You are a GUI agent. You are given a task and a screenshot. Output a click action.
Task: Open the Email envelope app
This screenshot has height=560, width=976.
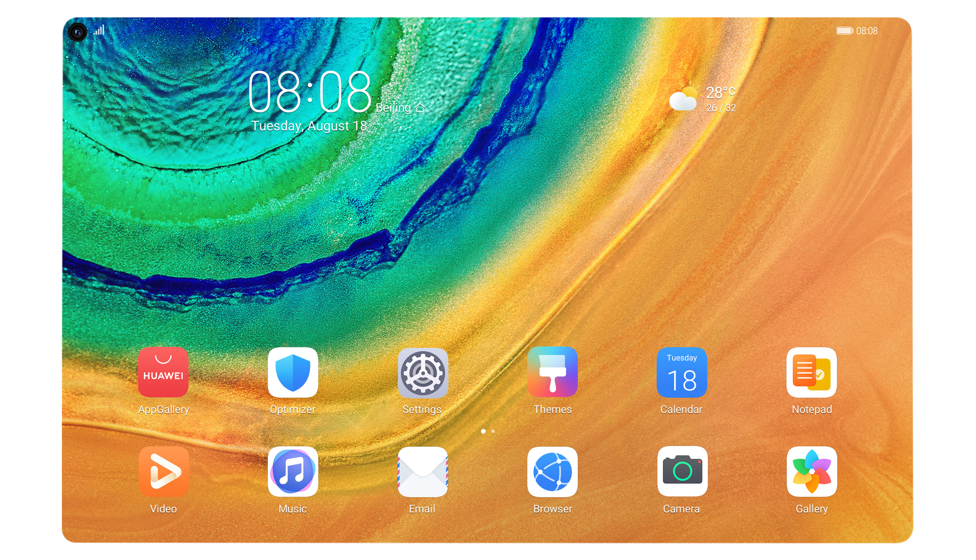[423, 471]
